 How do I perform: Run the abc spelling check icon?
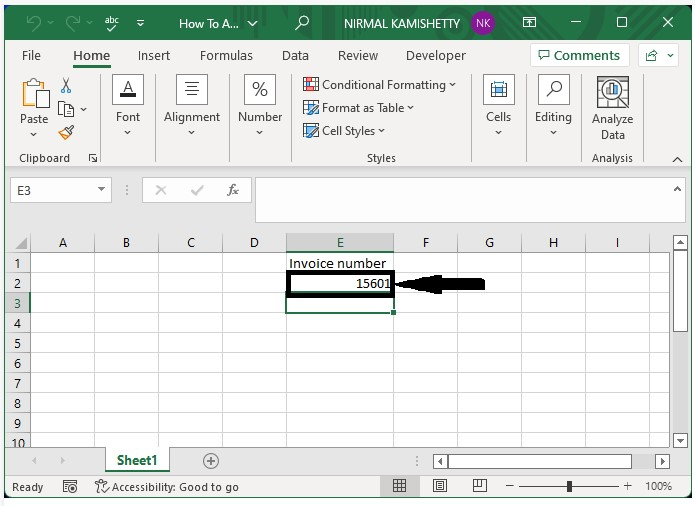(112, 23)
